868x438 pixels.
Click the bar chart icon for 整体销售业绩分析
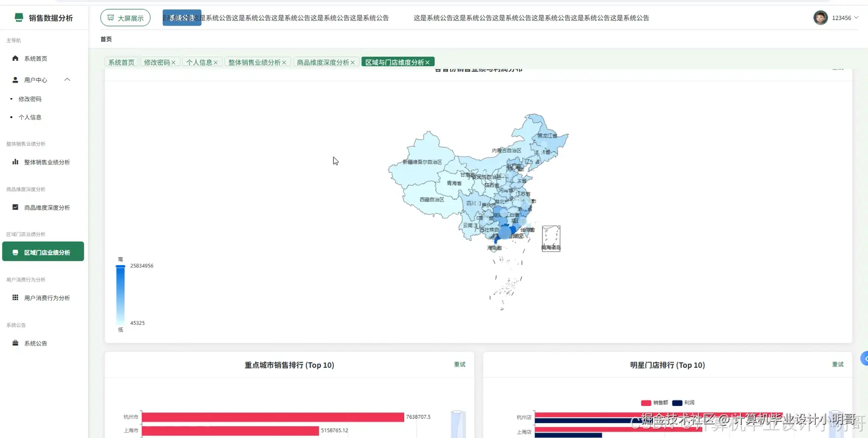pos(15,162)
